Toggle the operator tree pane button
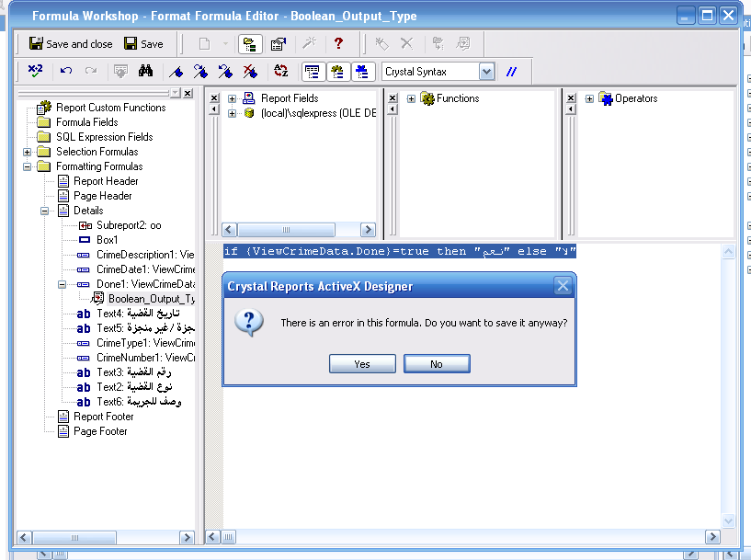 [363, 72]
